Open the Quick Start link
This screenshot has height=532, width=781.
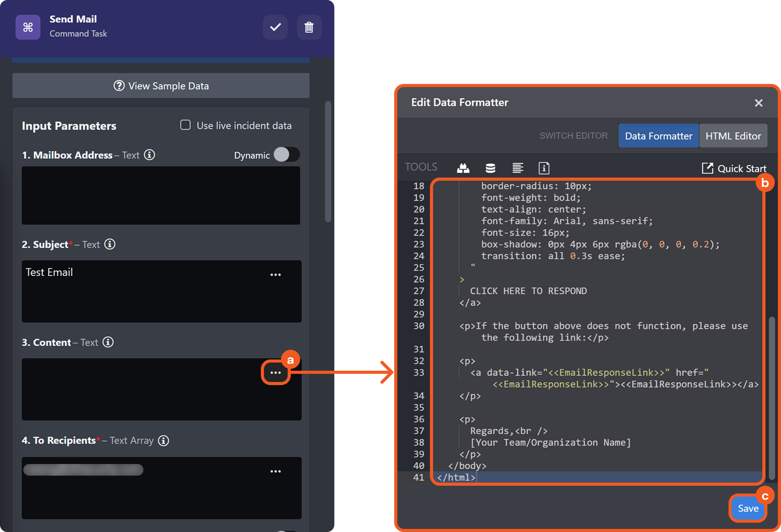[734, 168]
